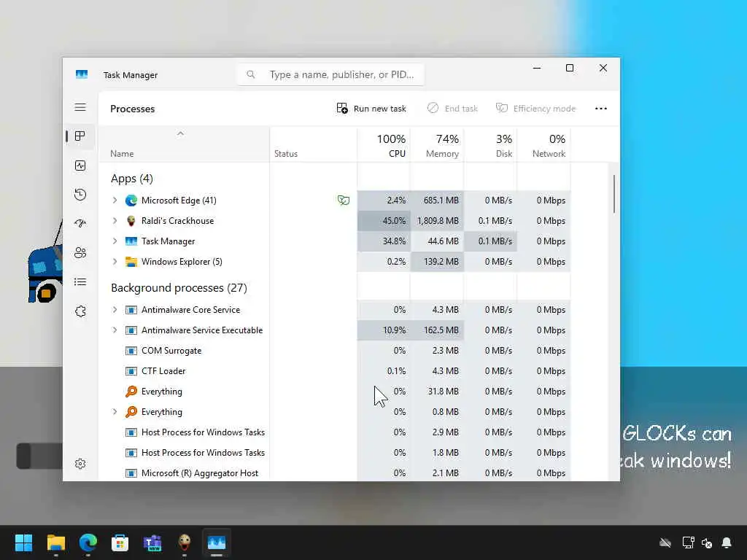747x560 pixels.
Task: Select the Processes page icon in sidebar
Action: click(80, 136)
